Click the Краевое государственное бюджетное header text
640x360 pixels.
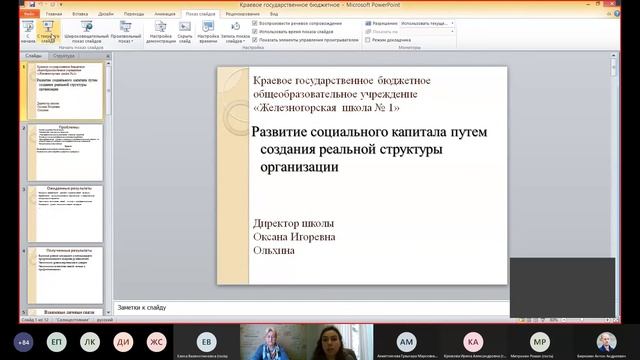(342, 94)
